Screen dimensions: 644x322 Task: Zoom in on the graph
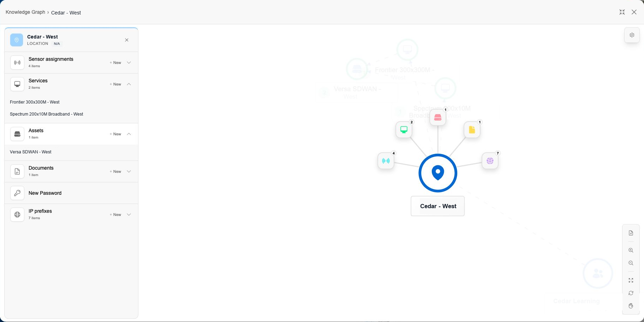tap(631, 250)
